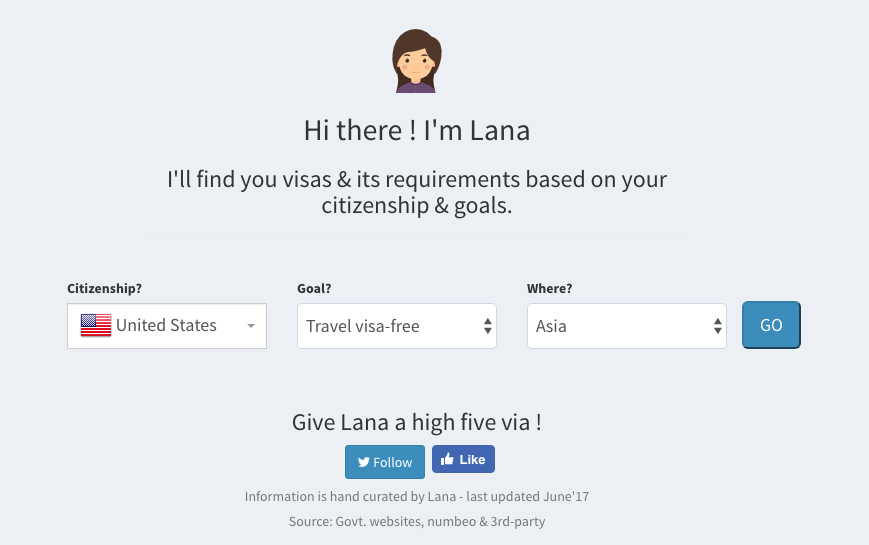
Task: Like Lana on Facebook
Action: (x=463, y=459)
